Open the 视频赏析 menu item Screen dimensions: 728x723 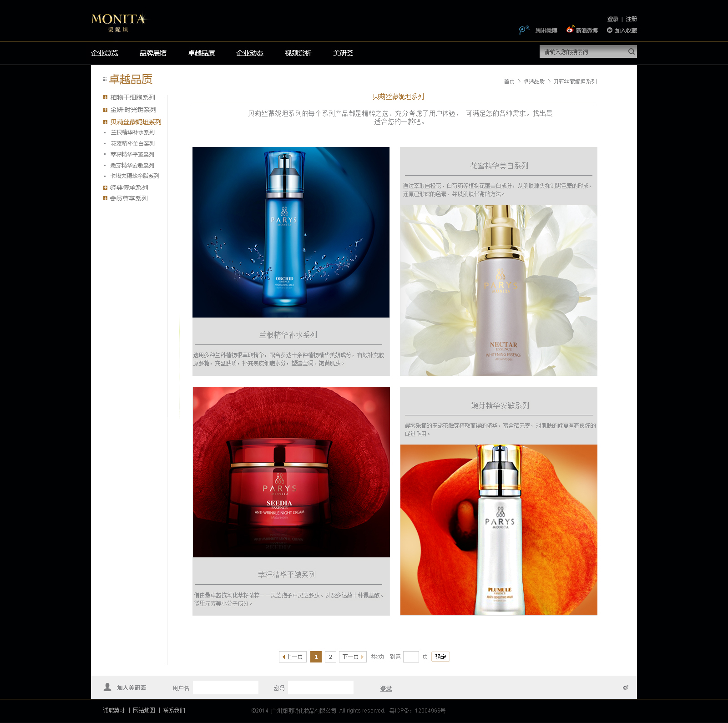tap(298, 53)
